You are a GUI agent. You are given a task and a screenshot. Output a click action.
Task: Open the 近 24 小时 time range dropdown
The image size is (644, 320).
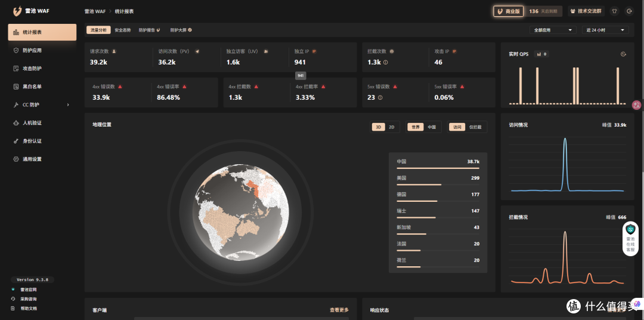605,30
